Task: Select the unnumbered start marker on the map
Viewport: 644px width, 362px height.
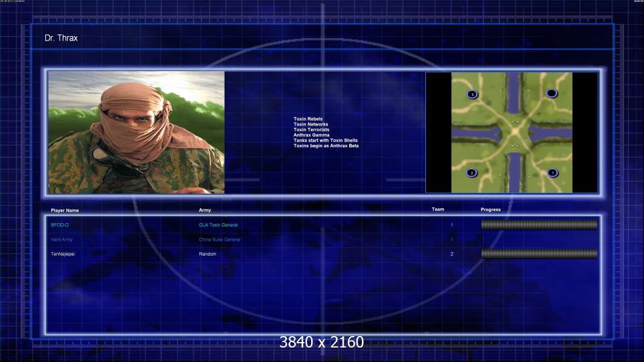Action: click(552, 94)
